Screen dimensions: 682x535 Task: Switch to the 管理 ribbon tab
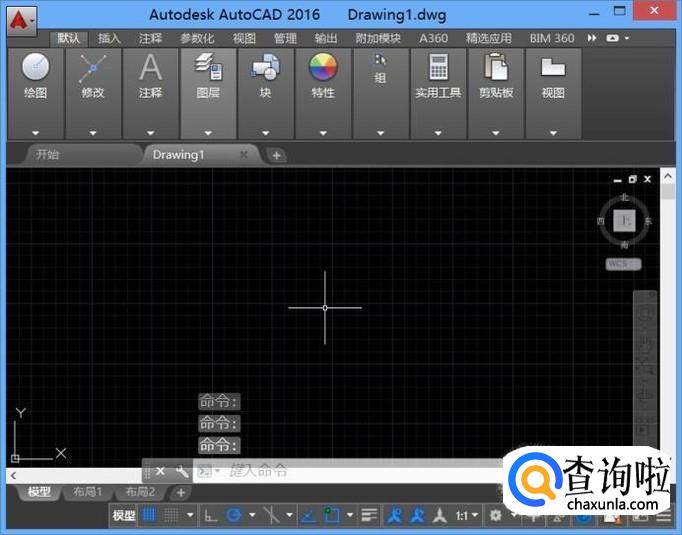tap(285, 39)
